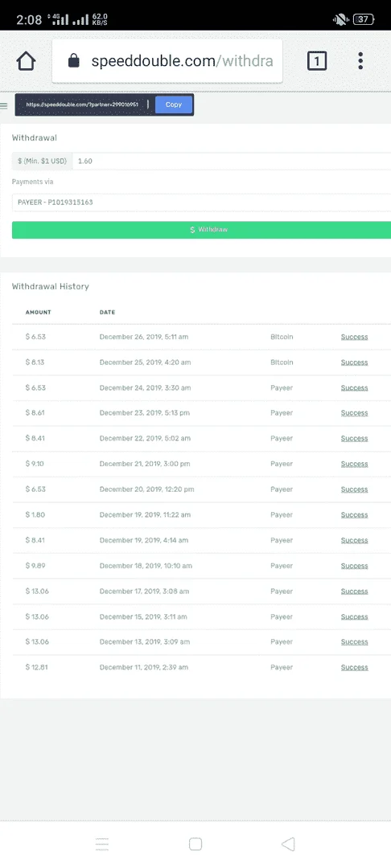Select the $ 12.81 amount cell

37,667
